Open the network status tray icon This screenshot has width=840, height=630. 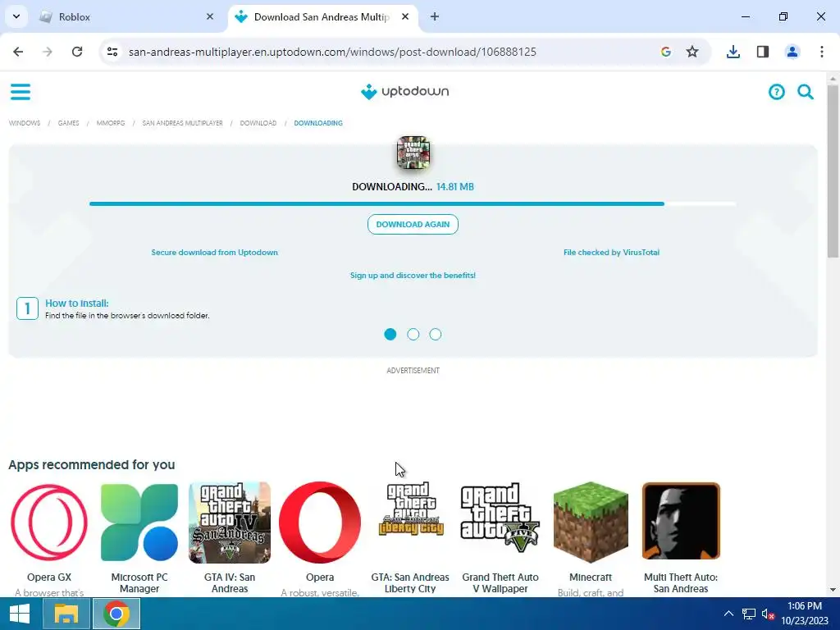pyautogui.click(x=748, y=614)
